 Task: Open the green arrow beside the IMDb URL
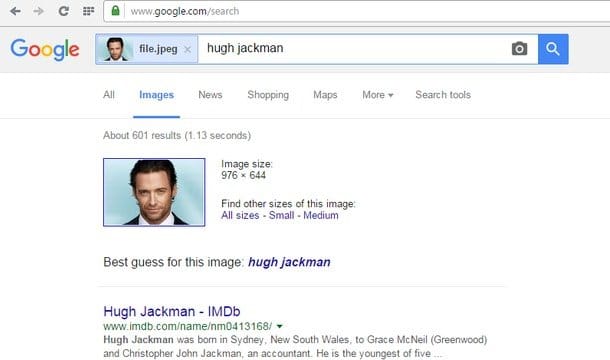279,326
